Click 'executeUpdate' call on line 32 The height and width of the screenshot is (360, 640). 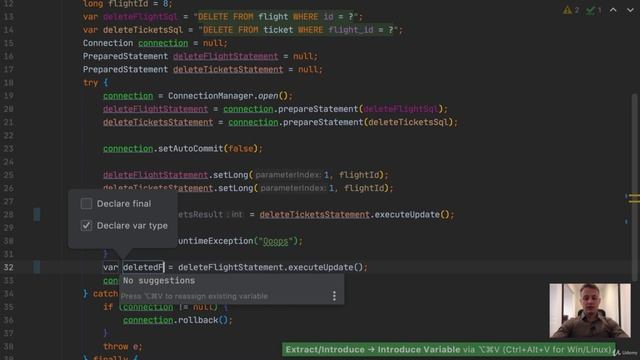click(321, 267)
